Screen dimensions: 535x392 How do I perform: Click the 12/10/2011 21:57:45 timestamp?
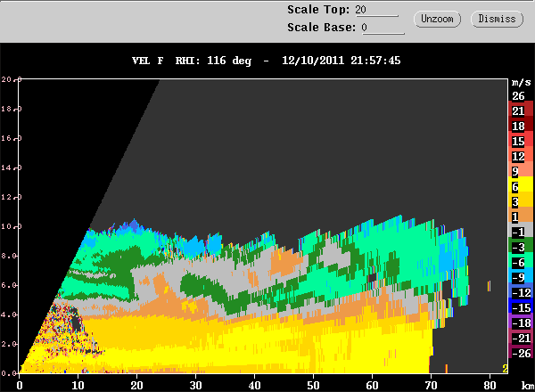coord(341,61)
